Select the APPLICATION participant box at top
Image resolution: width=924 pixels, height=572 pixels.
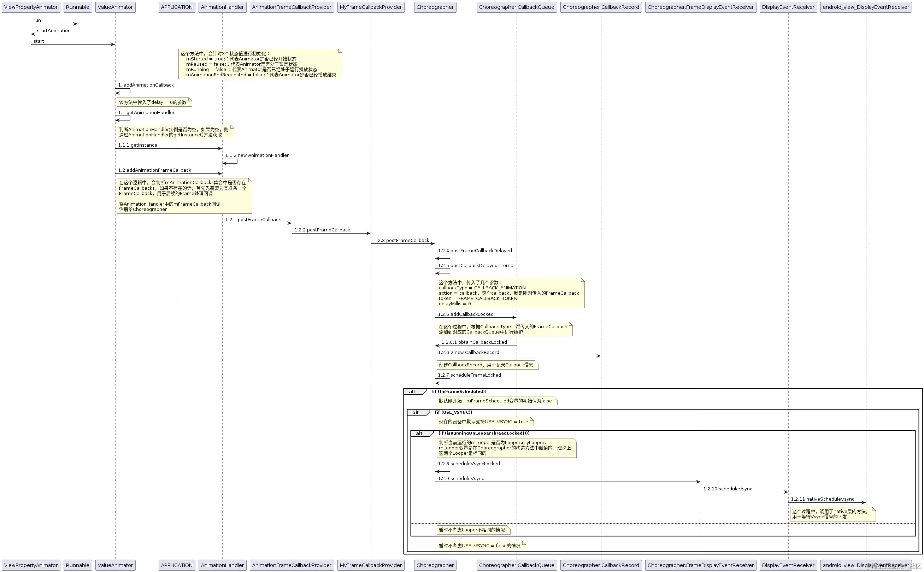pyautogui.click(x=176, y=7)
